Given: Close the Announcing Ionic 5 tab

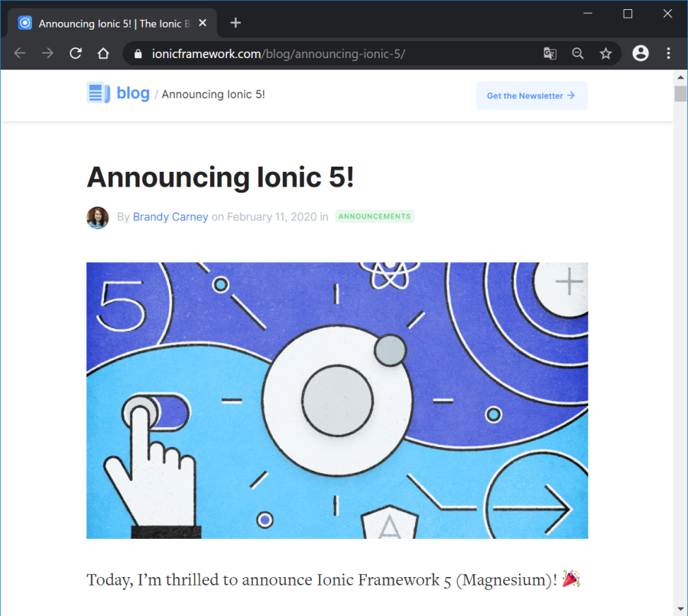Looking at the screenshot, I should 203,23.
